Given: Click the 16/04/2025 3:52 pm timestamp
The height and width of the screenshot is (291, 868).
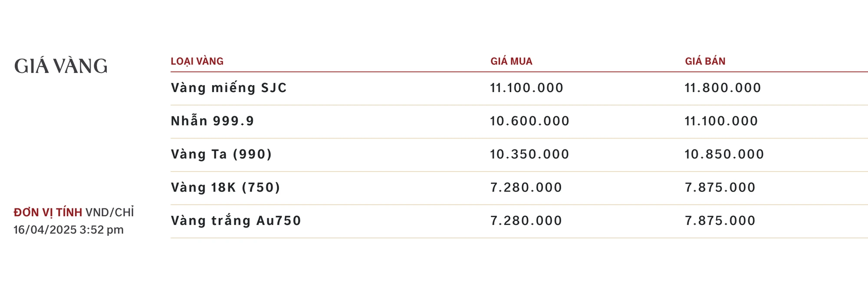Looking at the screenshot, I should coord(69,229).
